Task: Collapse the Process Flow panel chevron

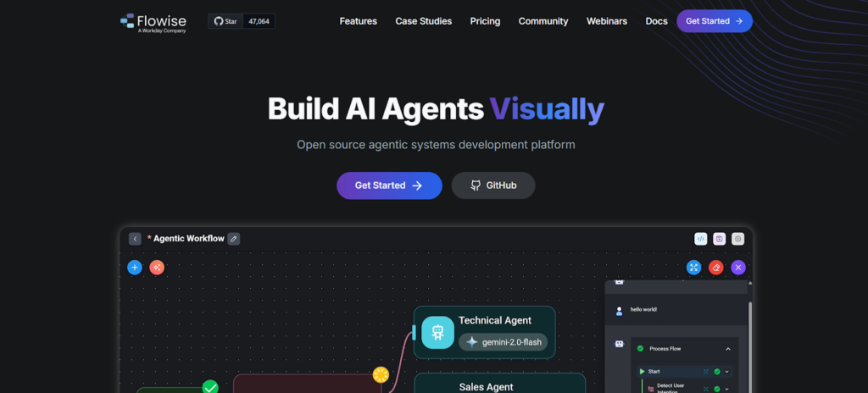Action: (727, 348)
